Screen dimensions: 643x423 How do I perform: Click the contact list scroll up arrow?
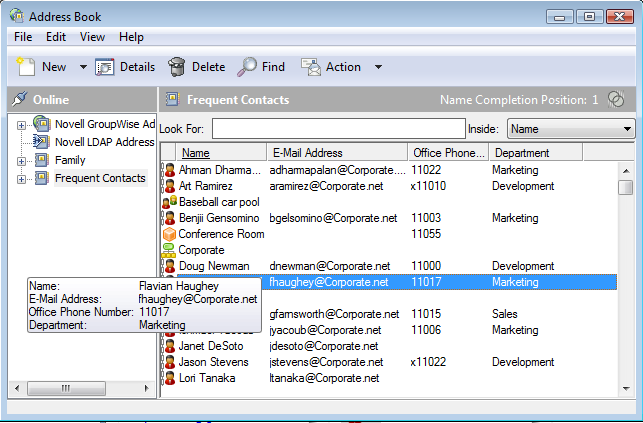click(626, 171)
